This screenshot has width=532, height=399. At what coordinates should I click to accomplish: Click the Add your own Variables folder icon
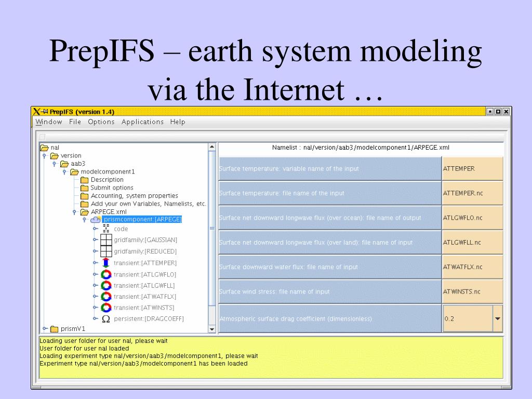[x=85, y=204]
